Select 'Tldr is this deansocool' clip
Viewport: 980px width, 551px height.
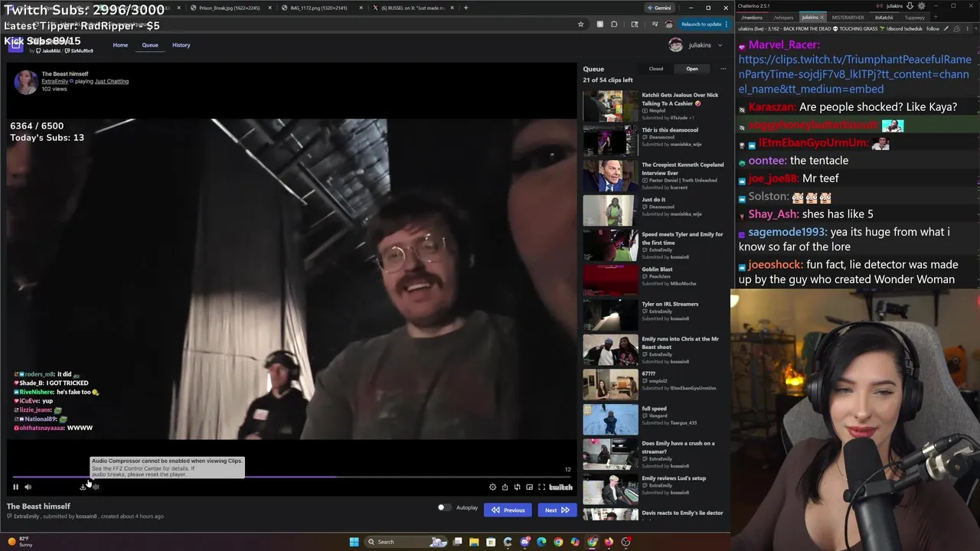(652, 142)
